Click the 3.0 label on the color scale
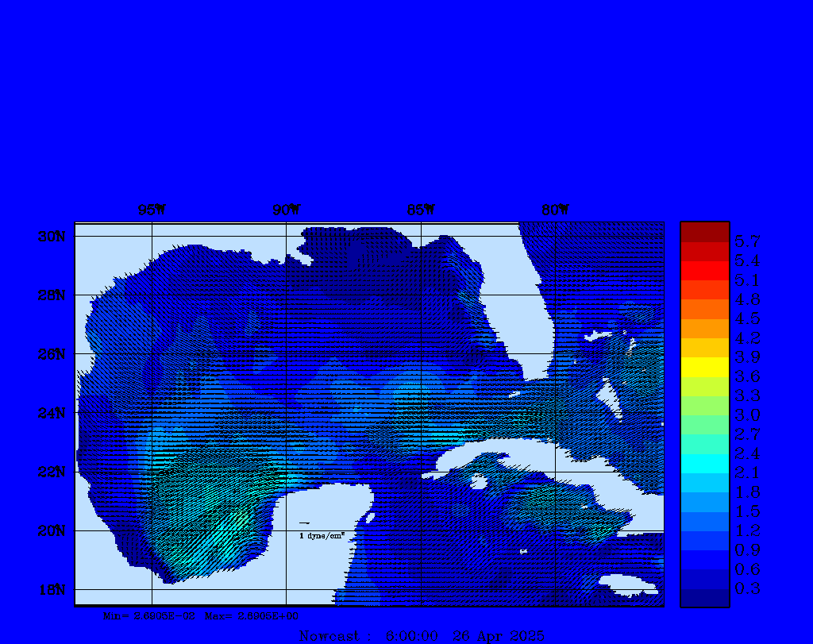813x644 pixels. coord(746,415)
